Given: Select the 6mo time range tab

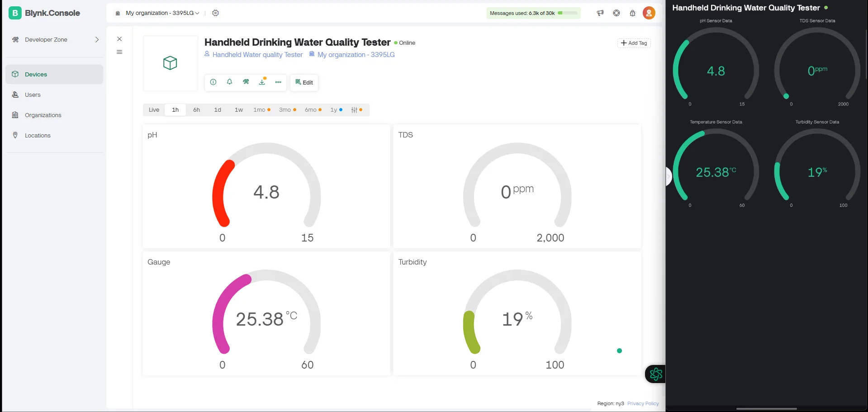Looking at the screenshot, I should coord(313,110).
